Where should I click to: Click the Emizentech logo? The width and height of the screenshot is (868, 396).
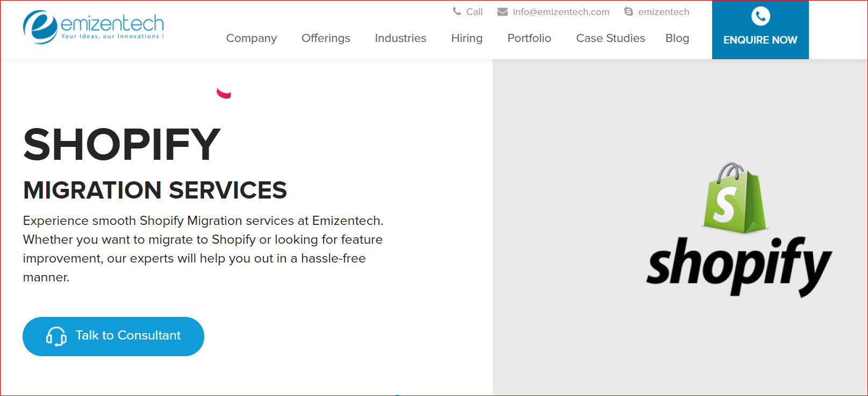(x=94, y=27)
